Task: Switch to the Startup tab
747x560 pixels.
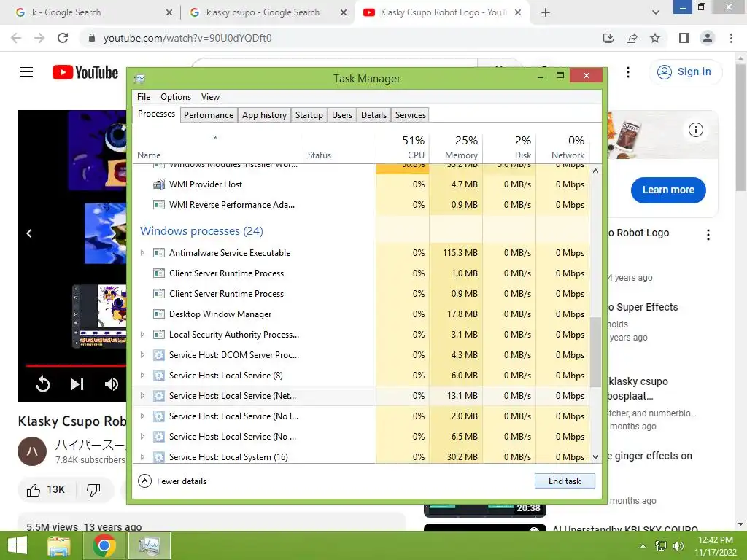Action: coord(309,115)
